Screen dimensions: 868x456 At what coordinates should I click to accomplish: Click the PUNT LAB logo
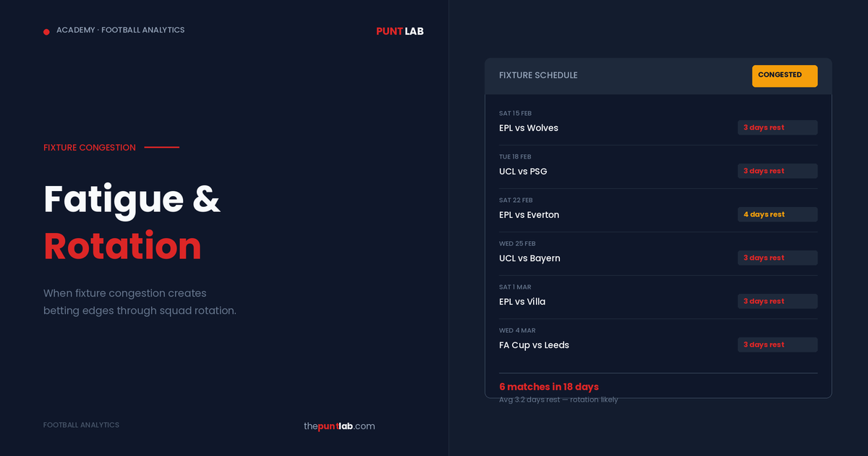coord(399,31)
